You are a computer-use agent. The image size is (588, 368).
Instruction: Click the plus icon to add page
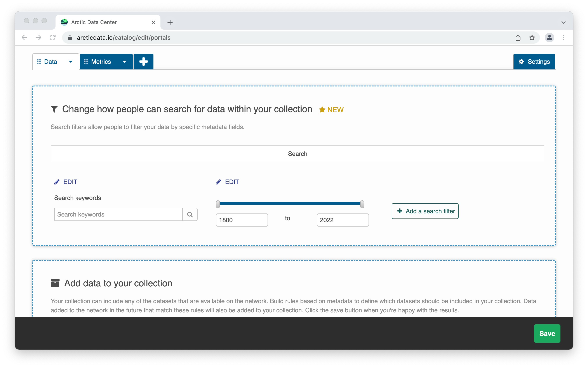pos(143,62)
